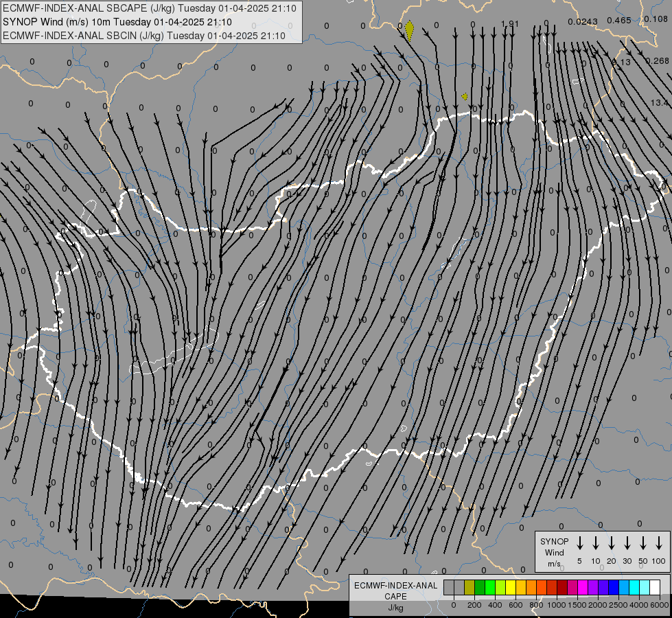Click the 13.4 value at map edge
This screenshot has height=618, width=672.
[x=660, y=102]
